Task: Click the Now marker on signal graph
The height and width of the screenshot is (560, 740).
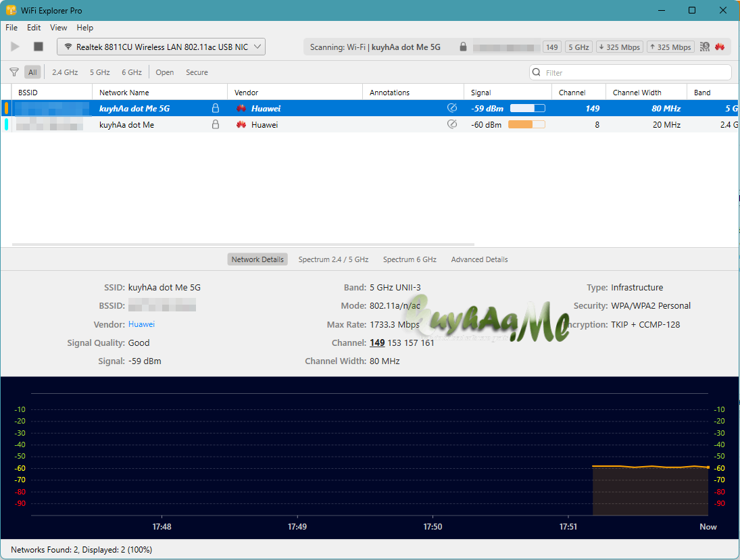Action: (x=708, y=526)
